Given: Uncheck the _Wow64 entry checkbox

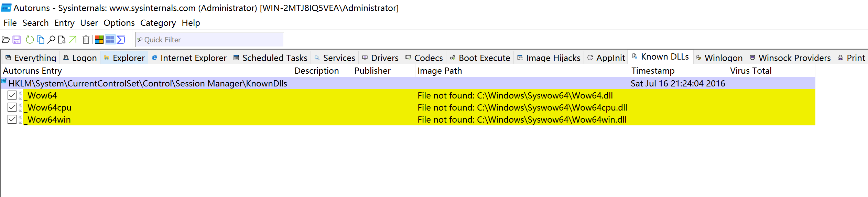Looking at the screenshot, I should coord(12,95).
